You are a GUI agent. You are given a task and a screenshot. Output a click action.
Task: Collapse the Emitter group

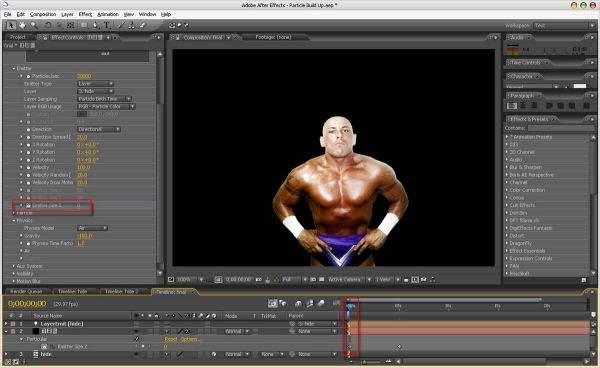coord(14,68)
